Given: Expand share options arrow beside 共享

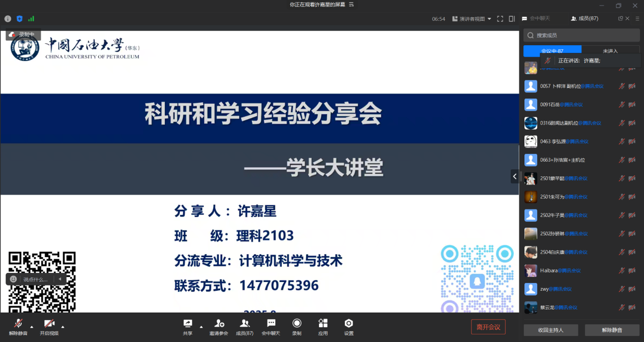Looking at the screenshot, I should click(201, 327).
